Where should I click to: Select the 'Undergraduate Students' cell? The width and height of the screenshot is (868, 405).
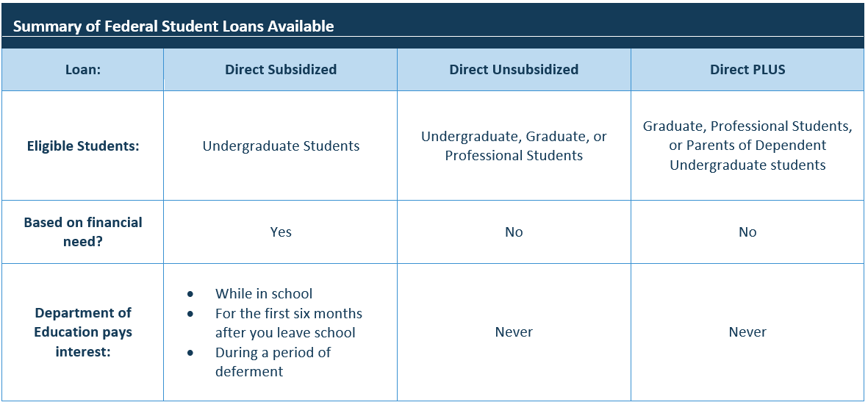281,146
